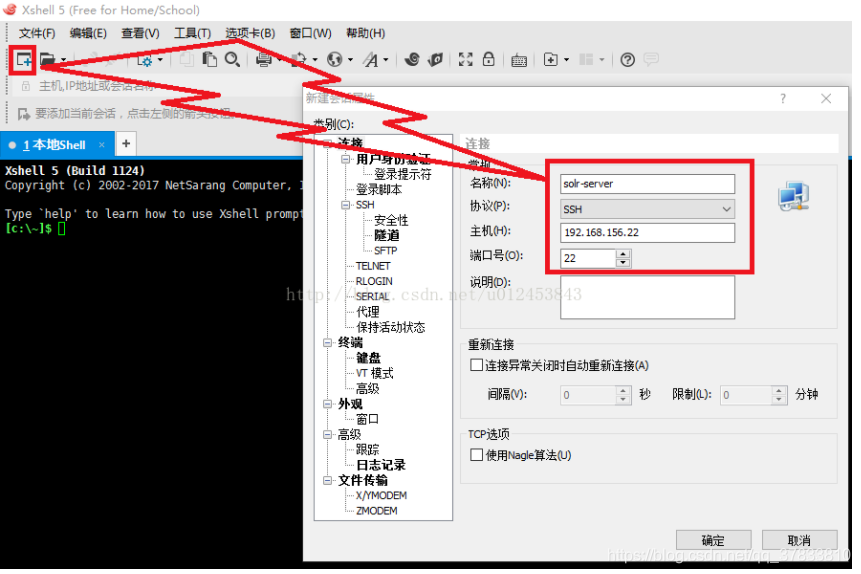The height and width of the screenshot is (574, 861).
Task: Enable 连接异常关闭时自动重新连接 checkbox
Action: pyautogui.click(x=477, y=365)
